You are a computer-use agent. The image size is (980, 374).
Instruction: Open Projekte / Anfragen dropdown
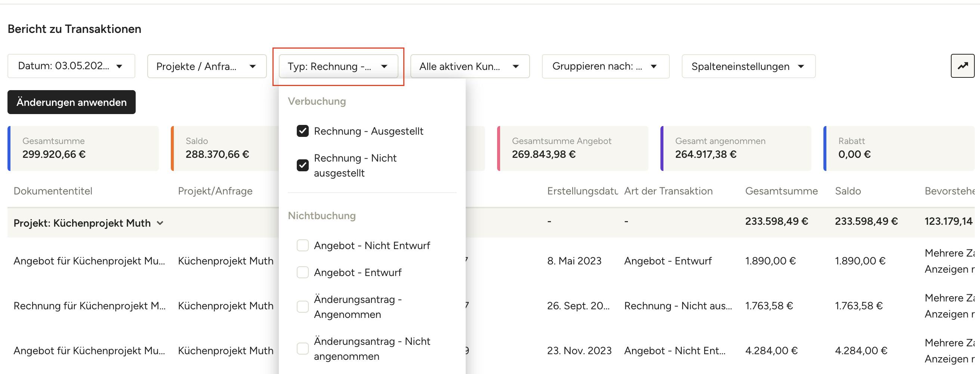click(x=207, y=66)
